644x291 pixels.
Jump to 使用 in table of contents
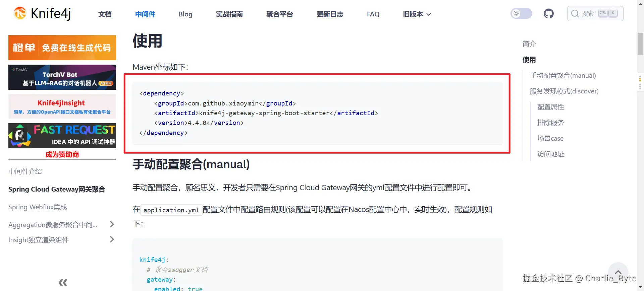pyautogui.click(x=529, y=60)
